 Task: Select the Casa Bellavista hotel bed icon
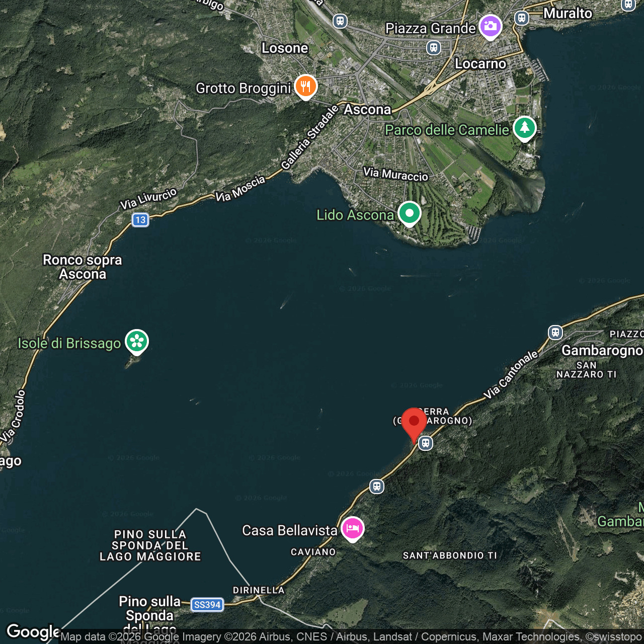[352, 528]
